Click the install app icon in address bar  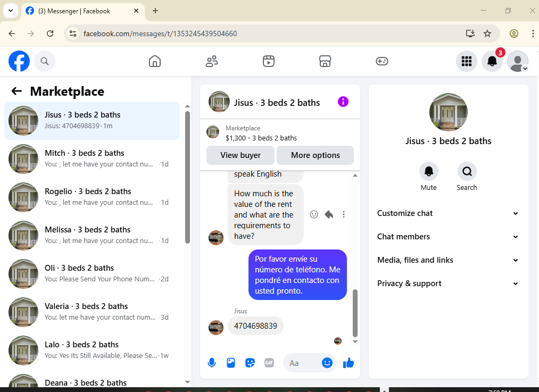(470, 34)
